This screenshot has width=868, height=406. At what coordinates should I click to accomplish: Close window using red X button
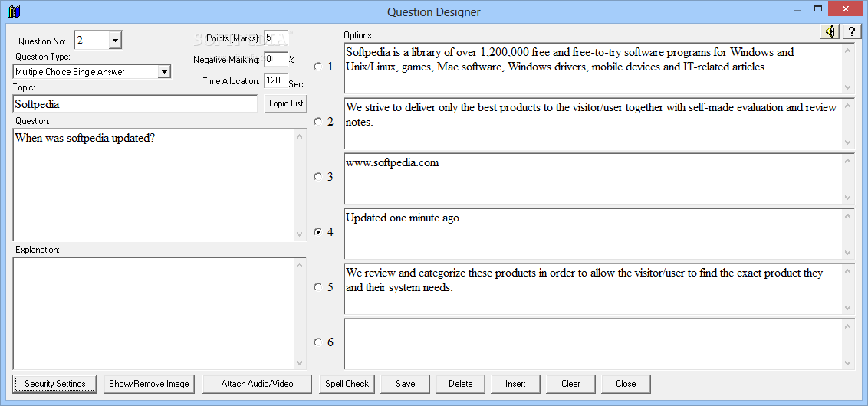click(844, 9)
